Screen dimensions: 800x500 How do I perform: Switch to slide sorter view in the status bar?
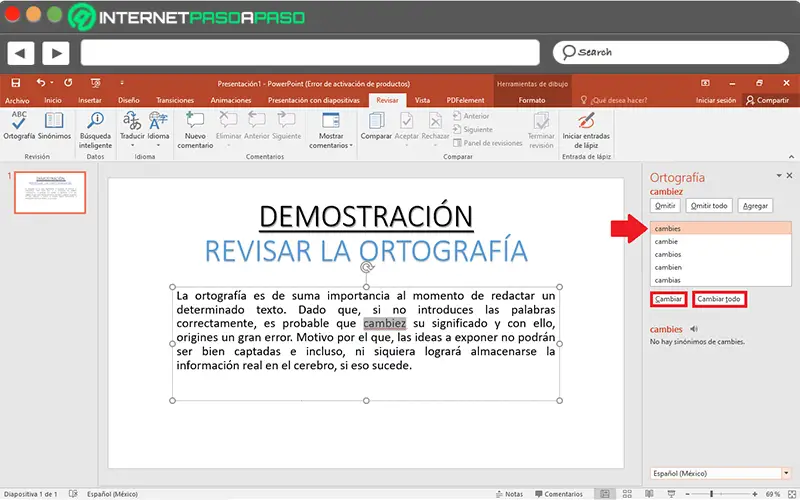tap(626, 494)
